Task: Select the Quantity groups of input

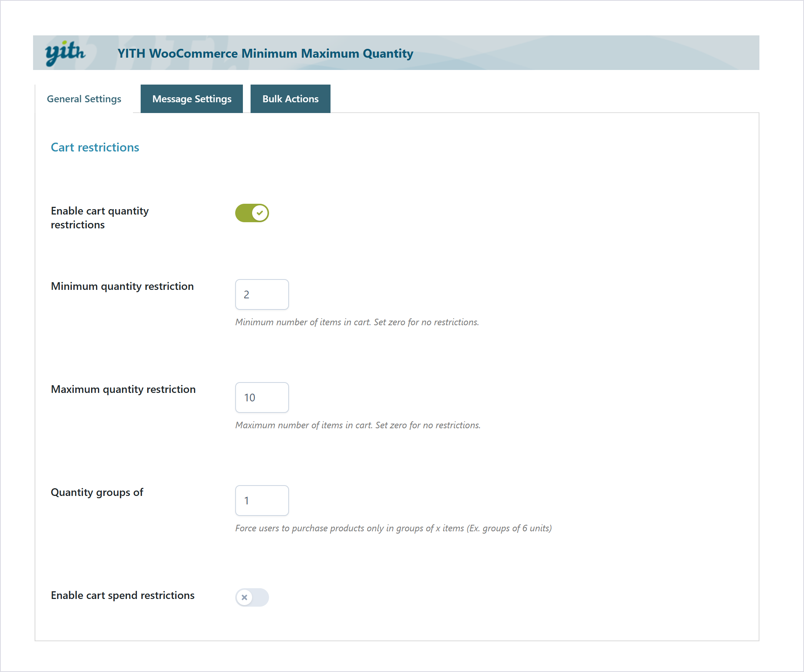Action: [262, 501]
